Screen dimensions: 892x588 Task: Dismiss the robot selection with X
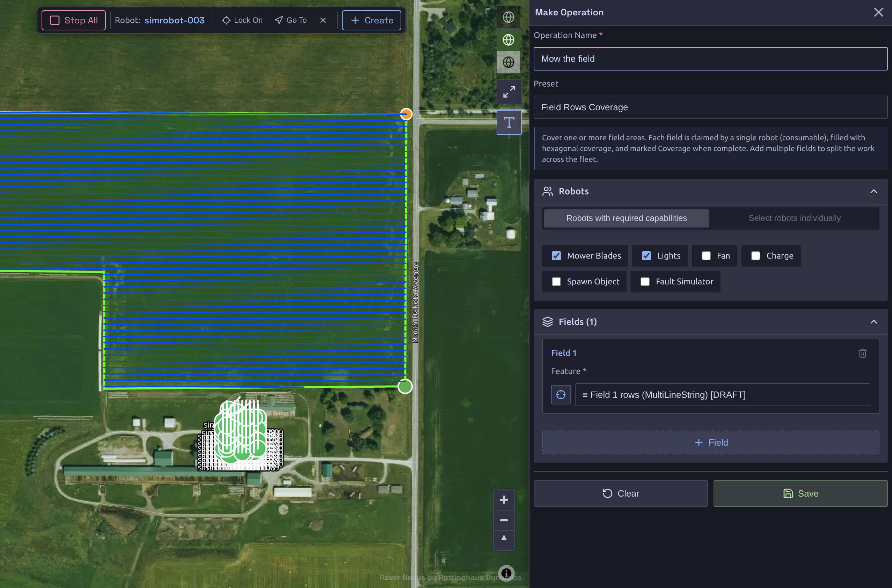click(323, 20)
